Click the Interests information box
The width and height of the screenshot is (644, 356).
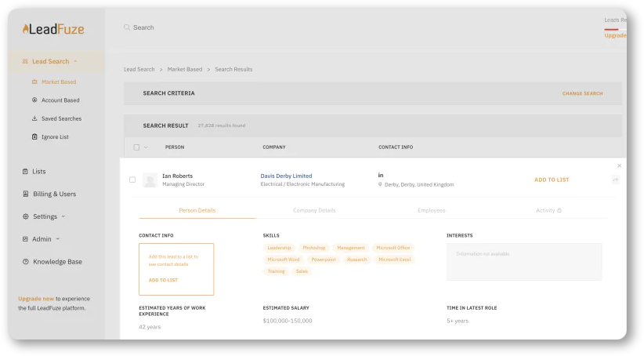[x=524, y=262]
